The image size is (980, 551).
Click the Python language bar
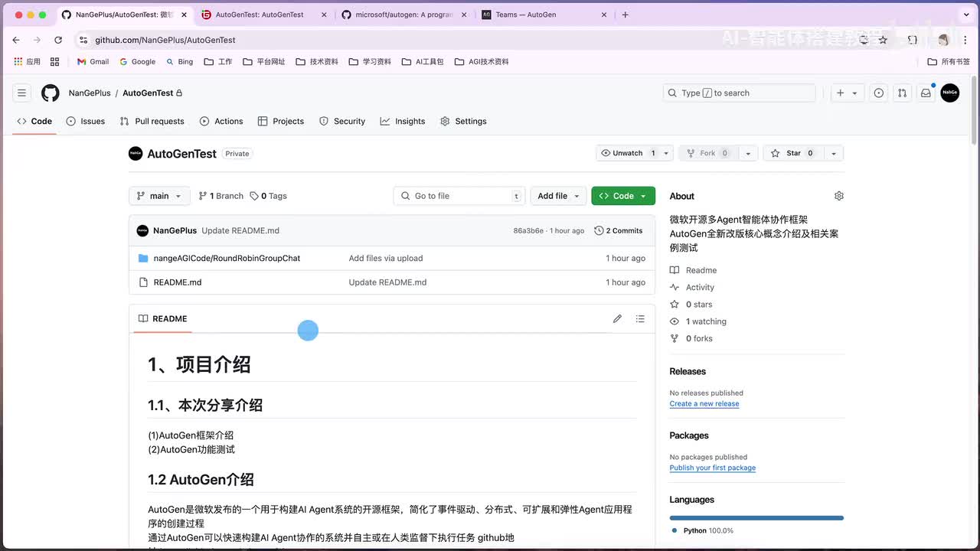point(756,518)
